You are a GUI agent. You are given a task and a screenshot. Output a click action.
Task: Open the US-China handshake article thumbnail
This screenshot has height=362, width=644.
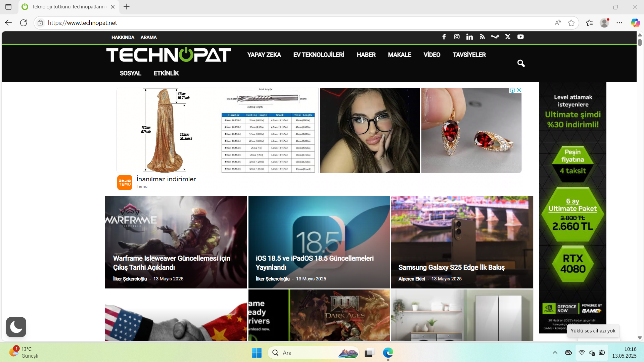click(x=176, y=315)
